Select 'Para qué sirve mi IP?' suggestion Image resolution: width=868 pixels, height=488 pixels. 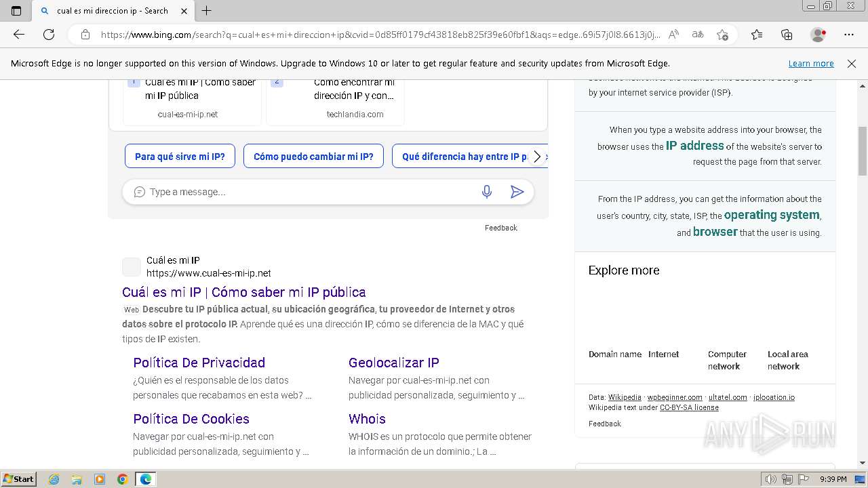coord(180,157)
